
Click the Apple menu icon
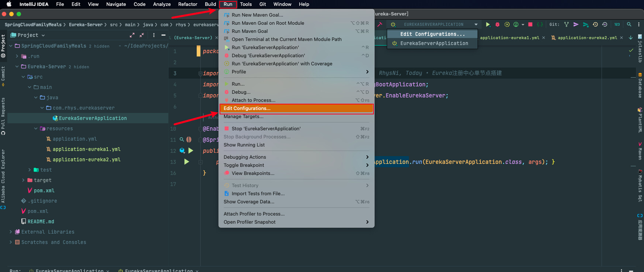point(9,4)
